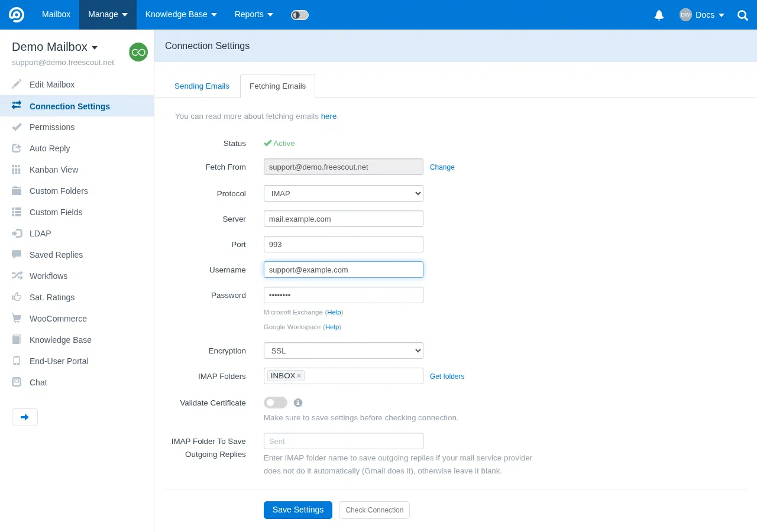
Task: Expand the Manage menu
Action: pos(108,15)
